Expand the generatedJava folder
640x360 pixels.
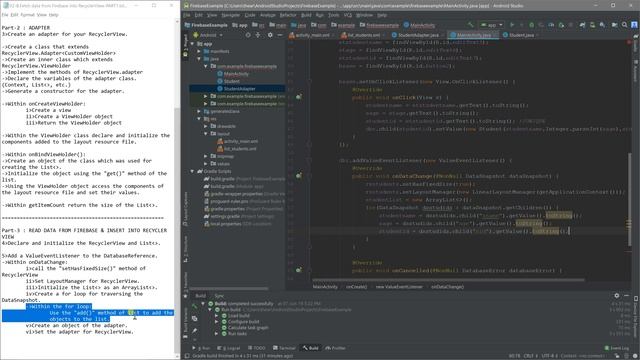click(199, 111)
